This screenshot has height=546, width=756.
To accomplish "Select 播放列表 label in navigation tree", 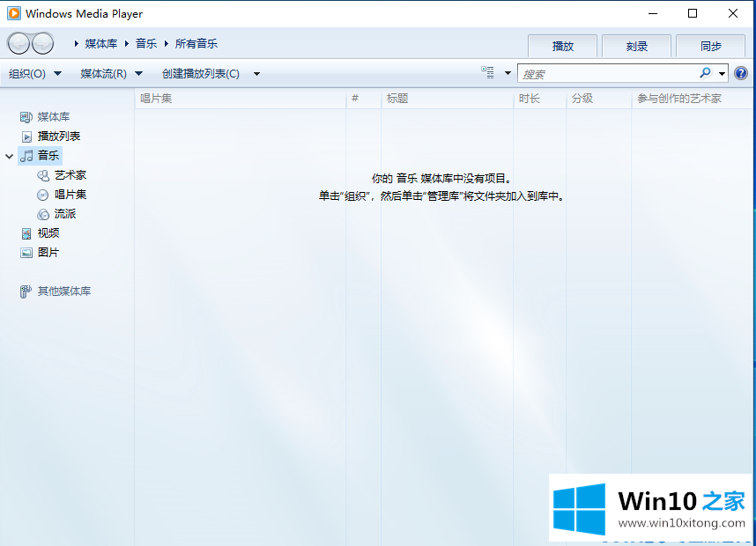I will 59,136.
